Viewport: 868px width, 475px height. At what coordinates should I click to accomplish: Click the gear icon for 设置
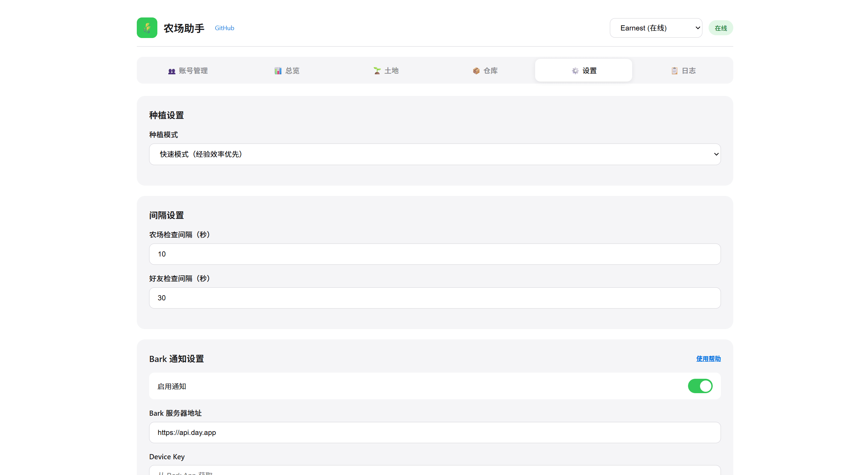pyautogui.click(x=575, y=71)
